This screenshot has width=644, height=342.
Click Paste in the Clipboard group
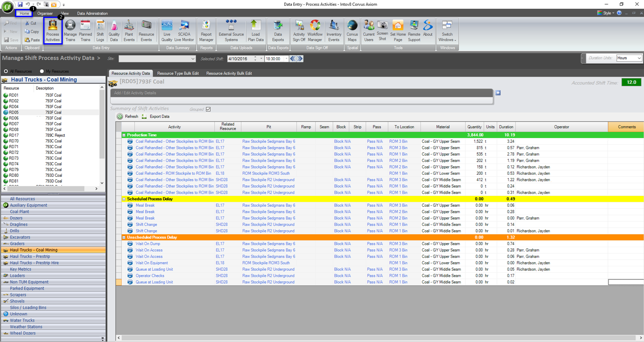[x=32, y=40]
